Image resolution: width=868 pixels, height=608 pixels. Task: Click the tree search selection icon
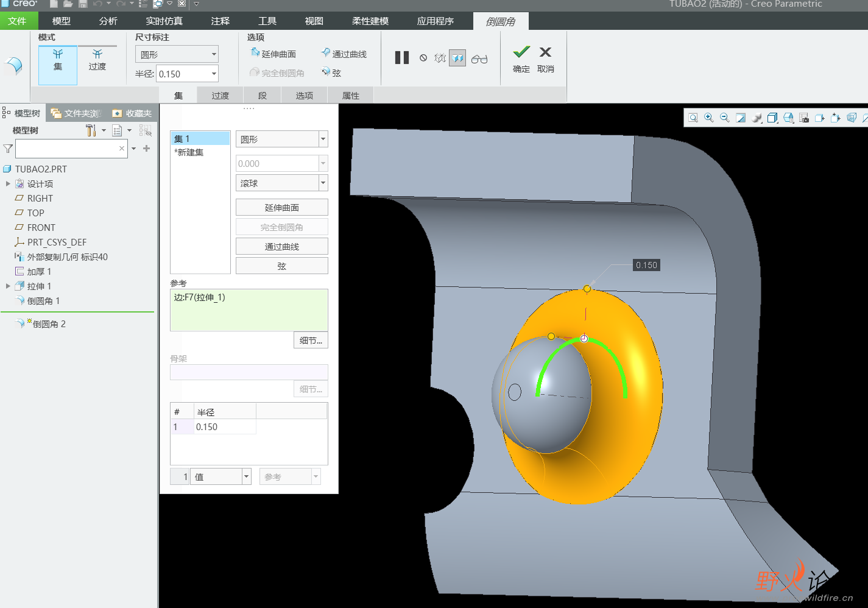point(146,130)
